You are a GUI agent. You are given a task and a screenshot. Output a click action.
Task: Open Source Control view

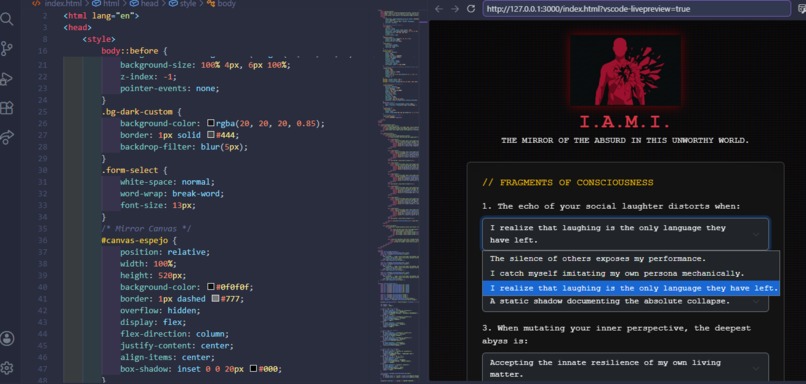click(7, 49)
